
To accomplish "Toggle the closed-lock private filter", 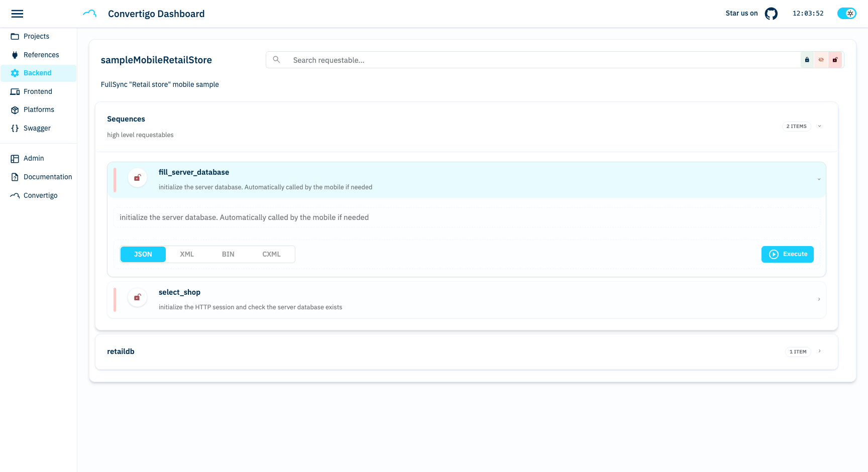I will (807, 60).
